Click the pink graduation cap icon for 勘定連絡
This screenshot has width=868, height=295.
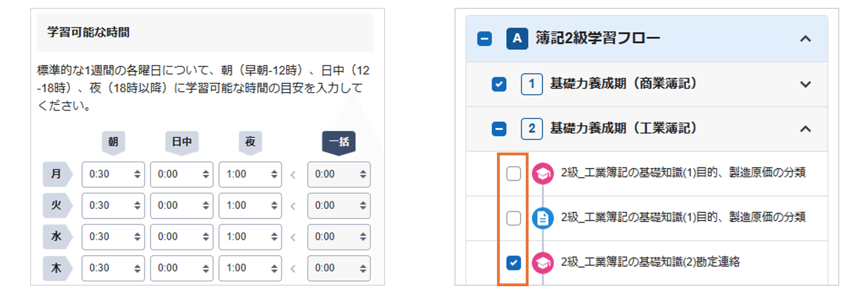tap(542, 263)
